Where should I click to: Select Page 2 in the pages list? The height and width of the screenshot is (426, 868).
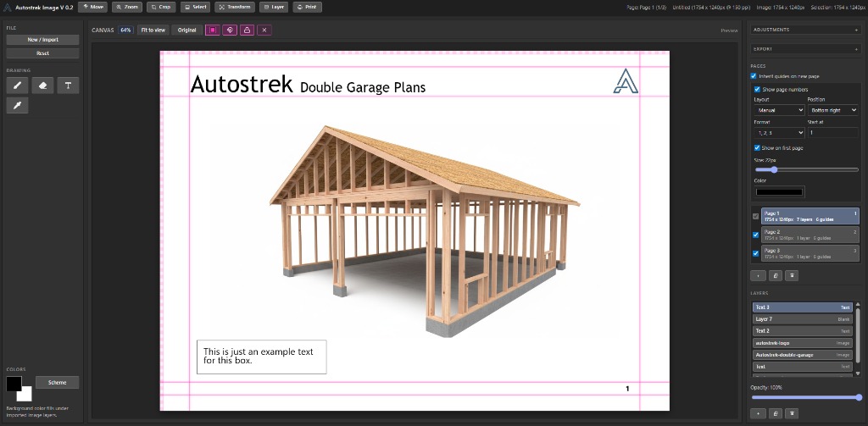[x=810, y=235]
